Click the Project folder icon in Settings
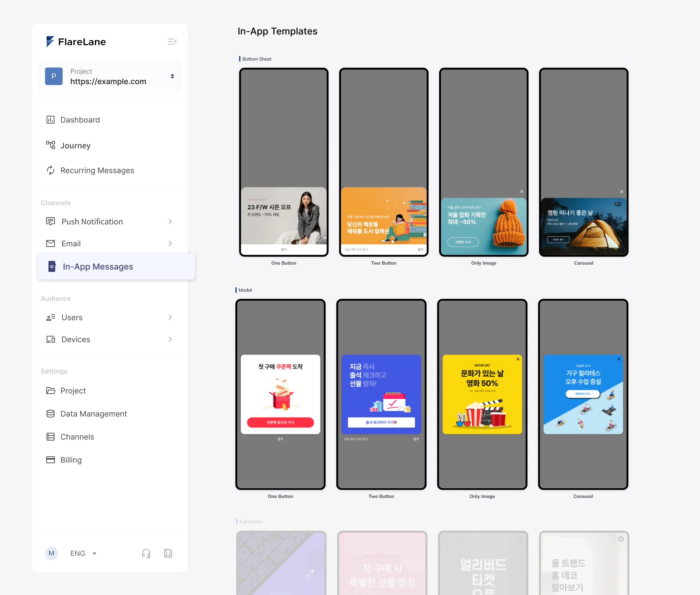The height and width of the screenshot is (595, 700). click(51, 390)
